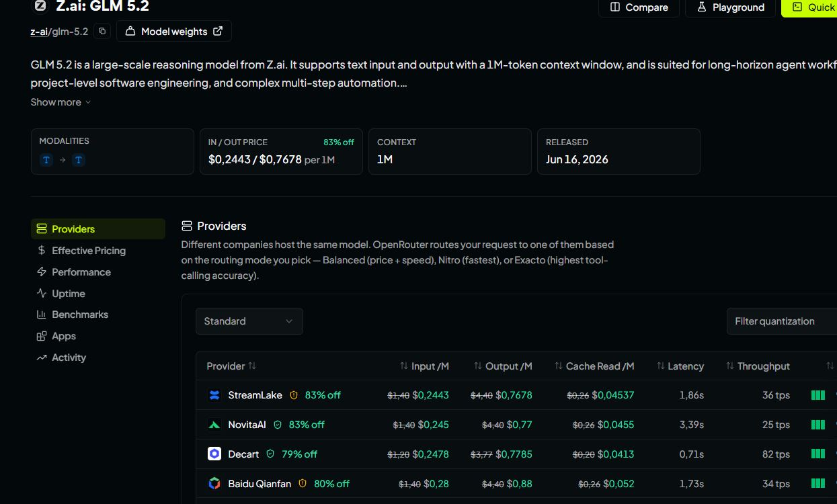Click the Compare button
The width and height of the screenshot is (837, 504).
coord(639,7)
